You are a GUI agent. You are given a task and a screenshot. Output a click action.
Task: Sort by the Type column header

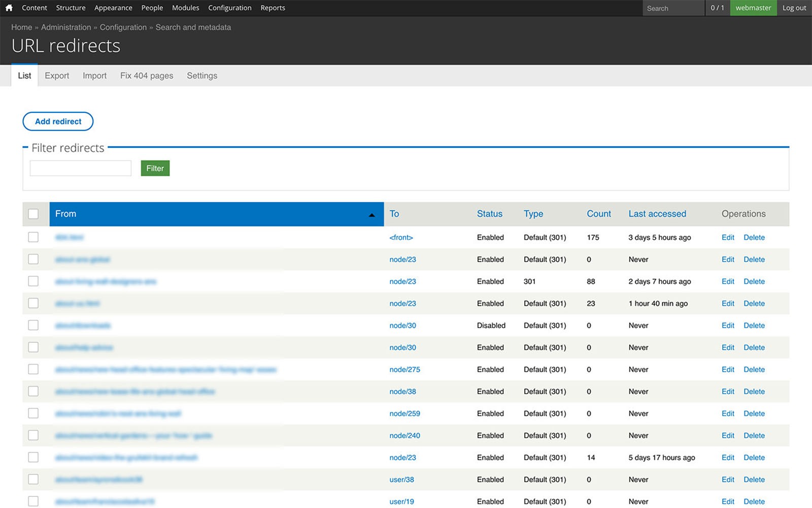(x=533, y=214)
